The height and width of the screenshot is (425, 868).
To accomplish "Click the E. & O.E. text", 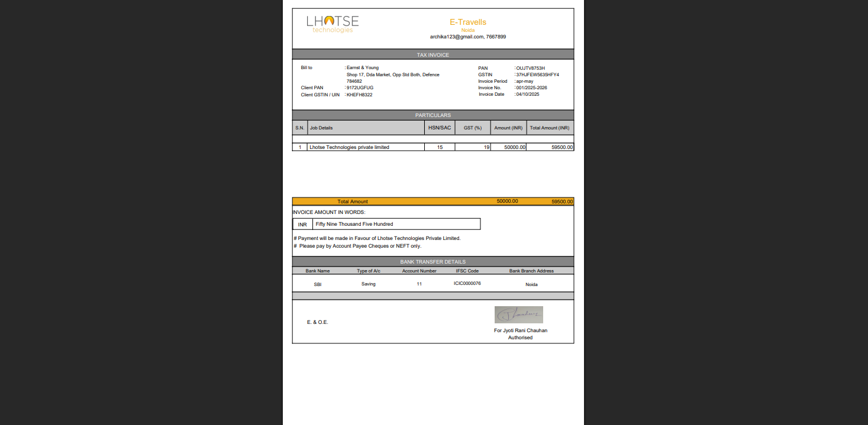I will pos(317,322).
